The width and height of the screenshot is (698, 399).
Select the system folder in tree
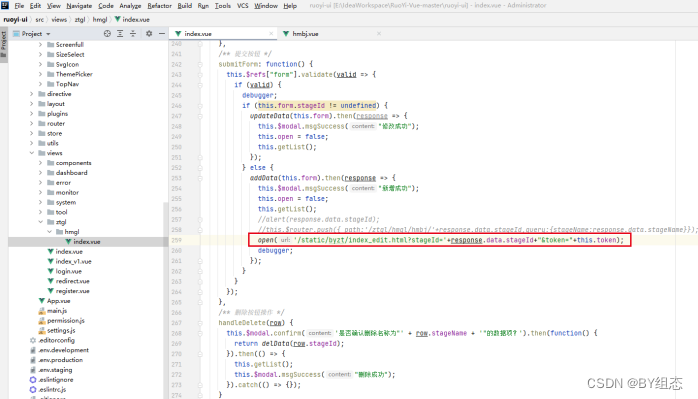click(x=66, y=202)
